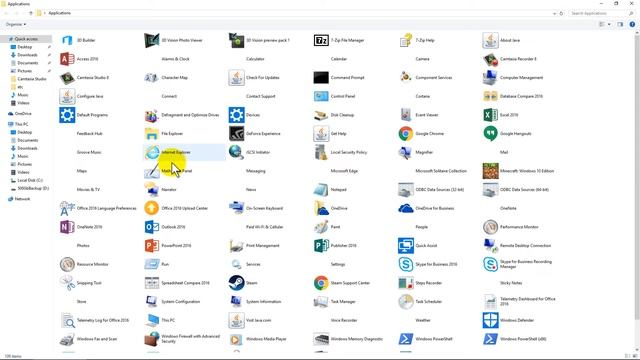Select the Command Prompt icon
The height and width of the screenshot is (360, 640).
[x=321, y=78]
